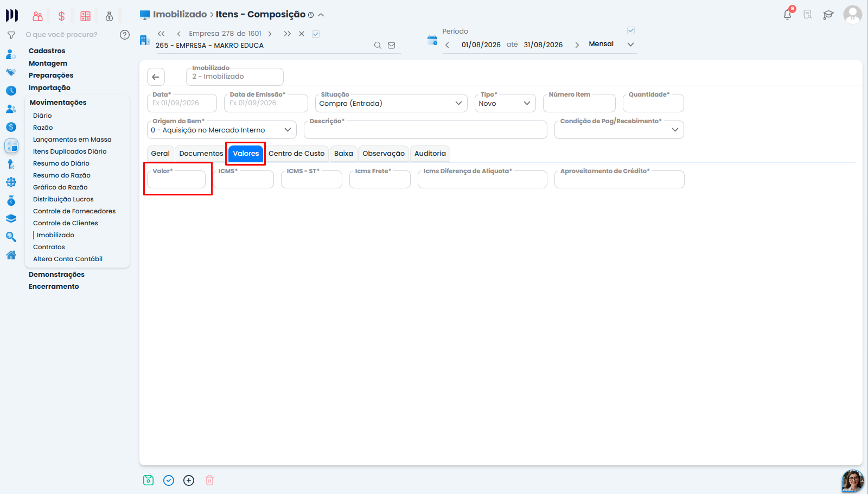This screenshot has width=868, height=494.
Task: Open the user profile avatar
Action: [x=853, y=15]
